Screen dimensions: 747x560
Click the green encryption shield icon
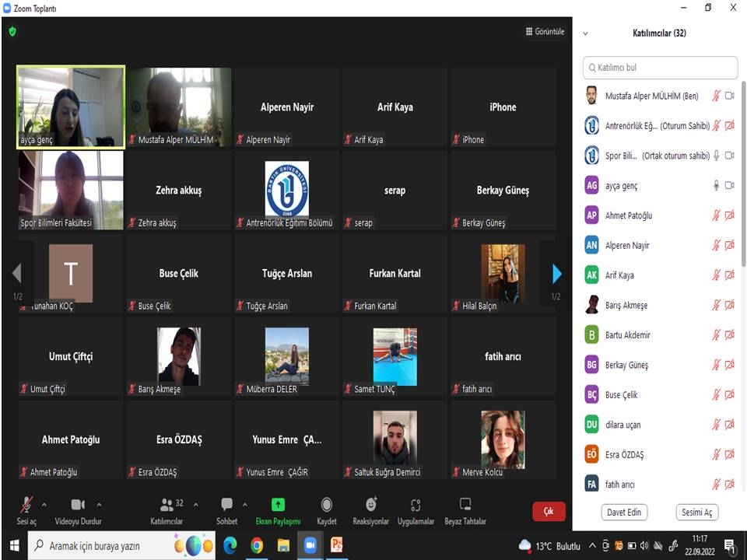click(12, 32)
